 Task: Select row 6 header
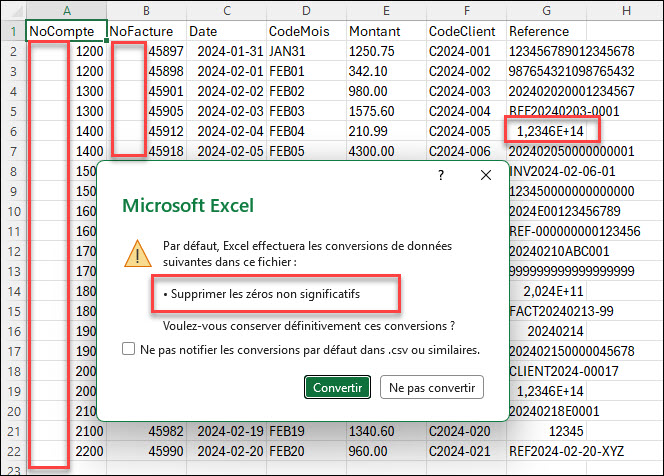pyautogui.click(x=14, y=131)
